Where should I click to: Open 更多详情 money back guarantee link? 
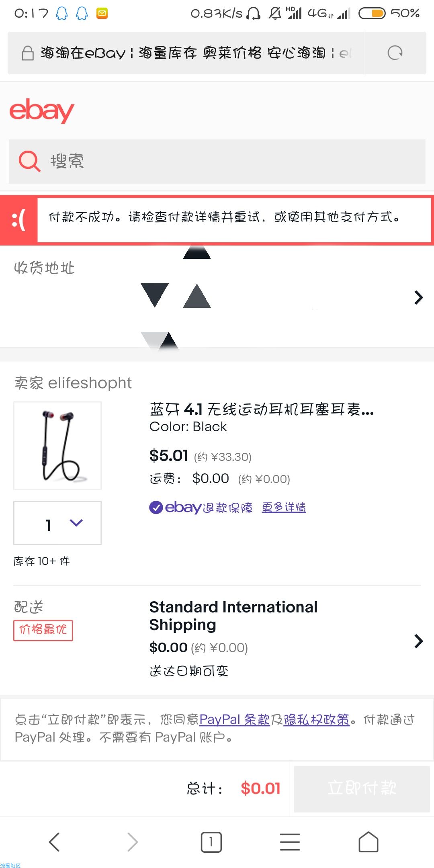(x=284, y=508)
